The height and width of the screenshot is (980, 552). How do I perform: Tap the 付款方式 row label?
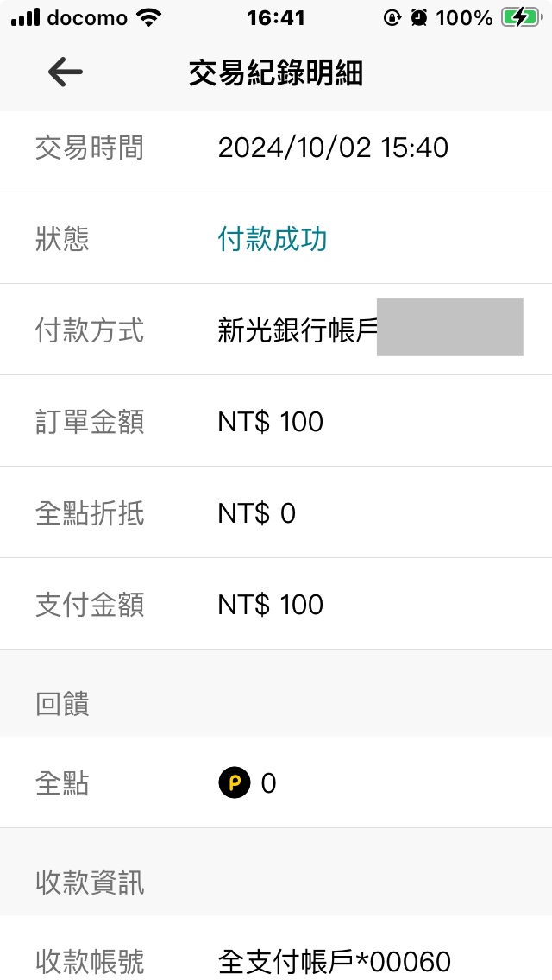(x=90, y=330)
